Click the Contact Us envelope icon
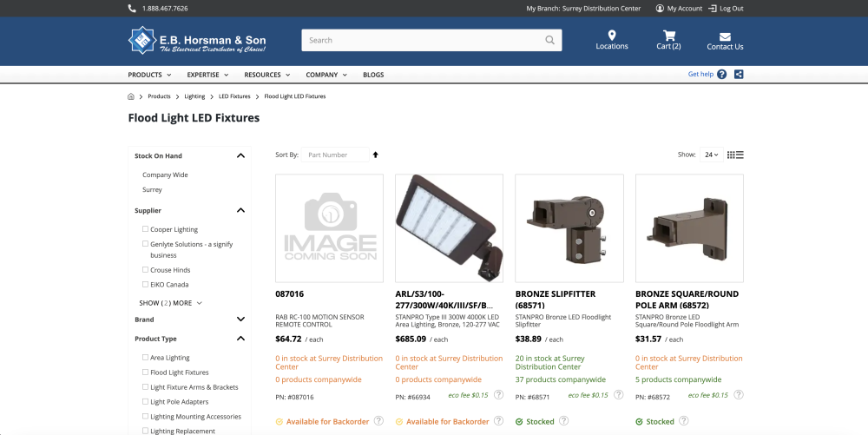The height and width of the screenshot is (435, 868). [x=725, y=37]
